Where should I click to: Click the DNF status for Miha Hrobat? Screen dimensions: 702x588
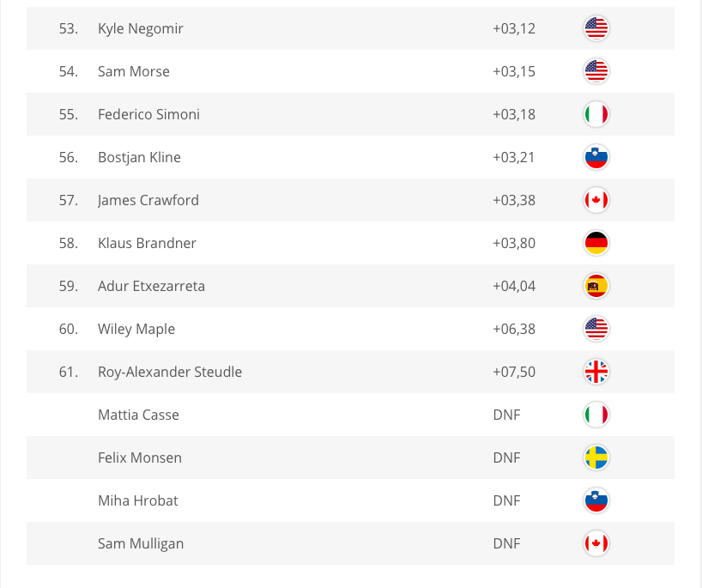click(506, 500)
